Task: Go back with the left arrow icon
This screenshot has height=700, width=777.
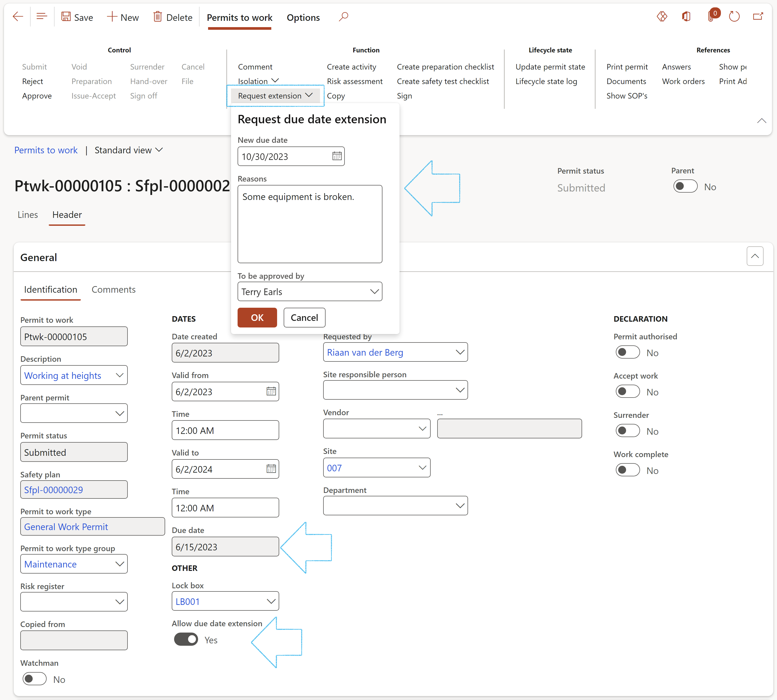Action: tap(18, 17)
